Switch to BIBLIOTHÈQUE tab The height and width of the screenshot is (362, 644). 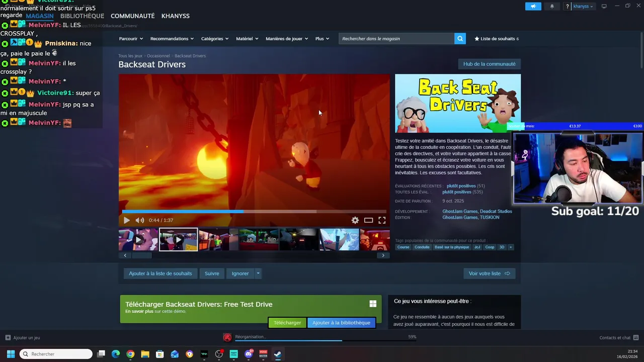82,16
